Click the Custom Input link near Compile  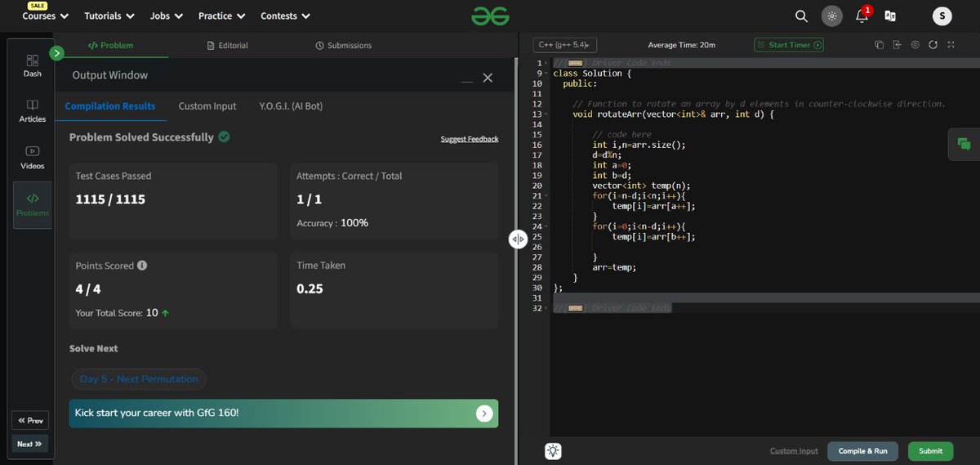(x=794, y=451)
